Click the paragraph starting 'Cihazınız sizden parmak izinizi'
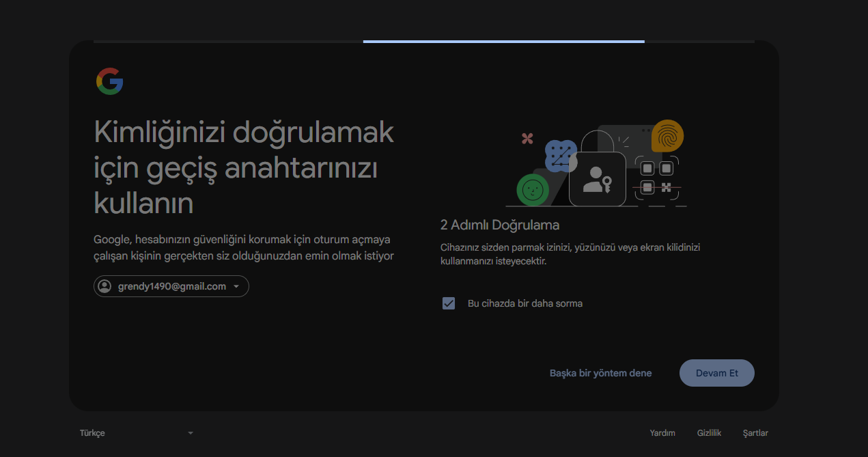This screenshot has height=457, width=868. 570,254
